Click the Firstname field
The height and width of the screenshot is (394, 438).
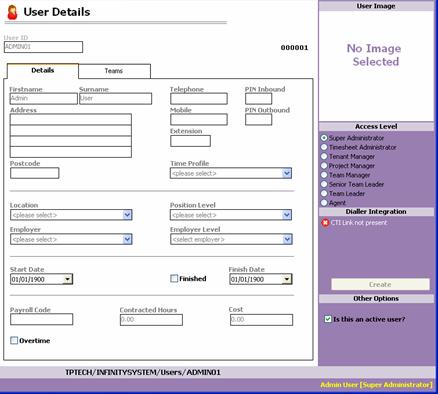43,99
